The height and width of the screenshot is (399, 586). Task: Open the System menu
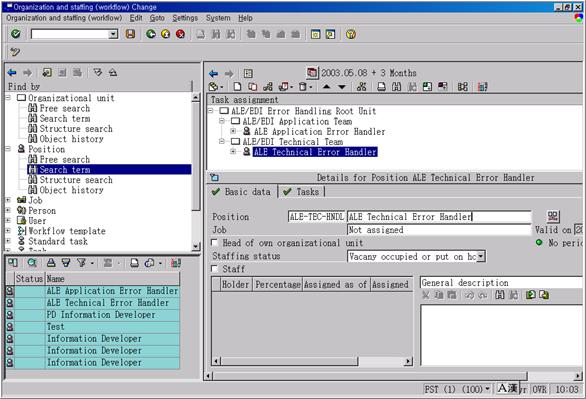click(x=218, y=18)
